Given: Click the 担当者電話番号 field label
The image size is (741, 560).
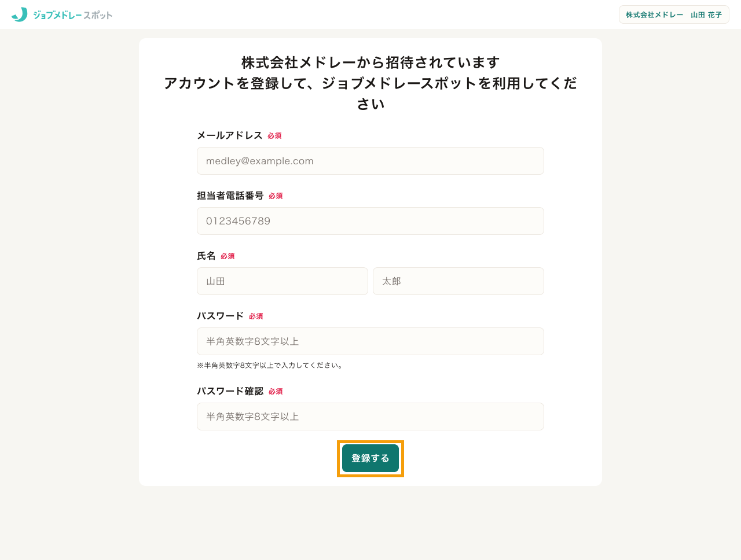Looking at the screenshot, I should pos(230,196).
